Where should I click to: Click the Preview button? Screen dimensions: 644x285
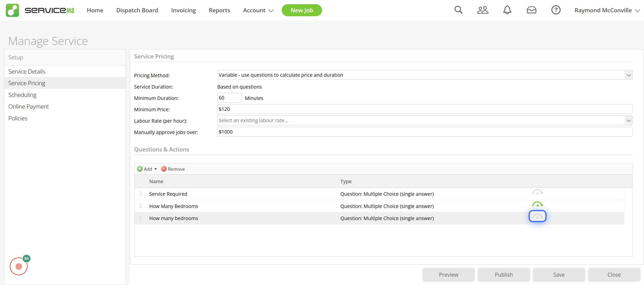click(x=449, y=275)
